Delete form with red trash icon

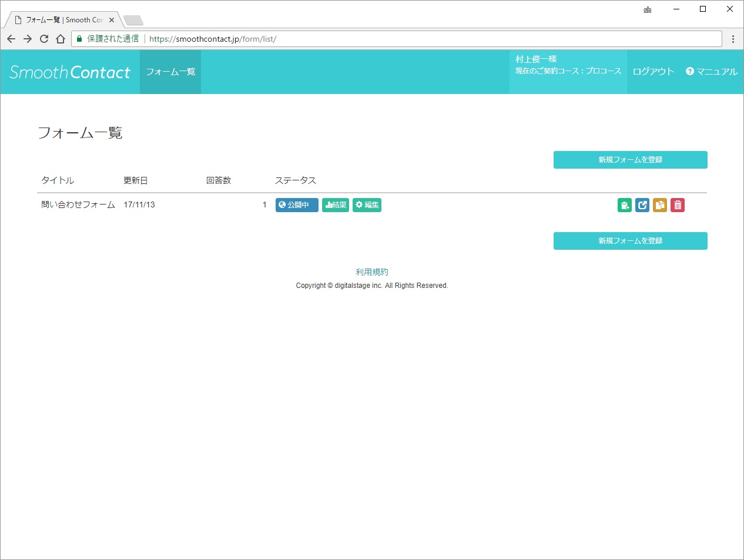[678, 205]
